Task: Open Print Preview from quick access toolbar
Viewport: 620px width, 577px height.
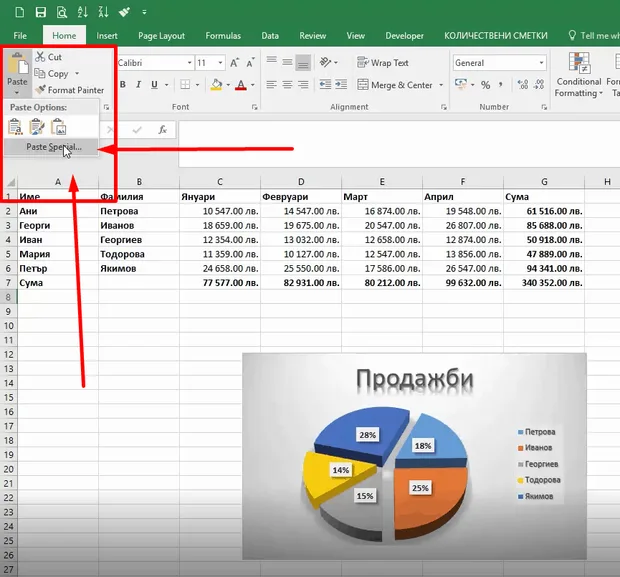Action: (x=62, y=12)
